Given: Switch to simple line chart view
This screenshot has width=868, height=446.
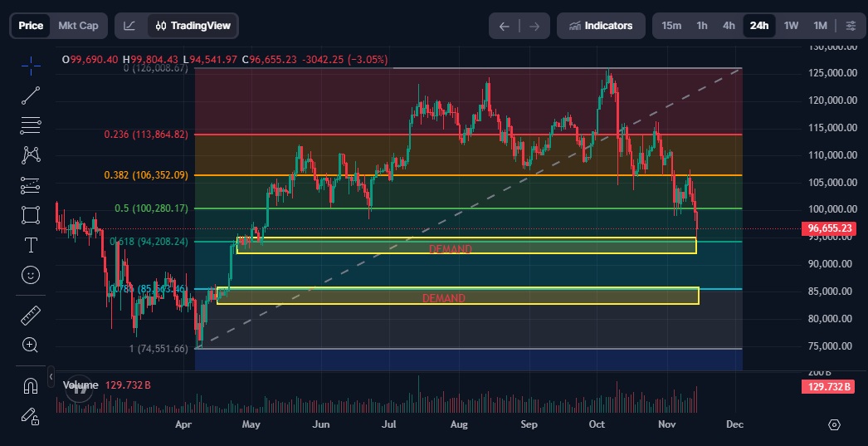Looking at the screenshot, I should point(129,26).
